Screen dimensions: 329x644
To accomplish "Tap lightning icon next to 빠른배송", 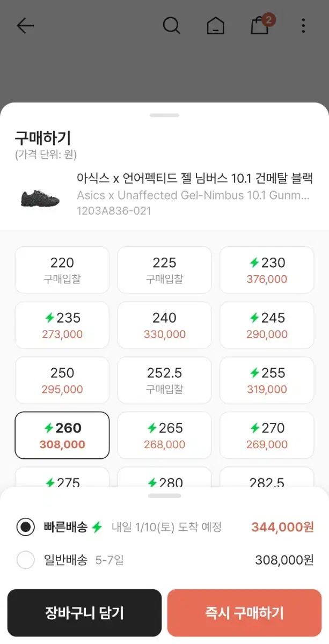I will click(97, 527).
